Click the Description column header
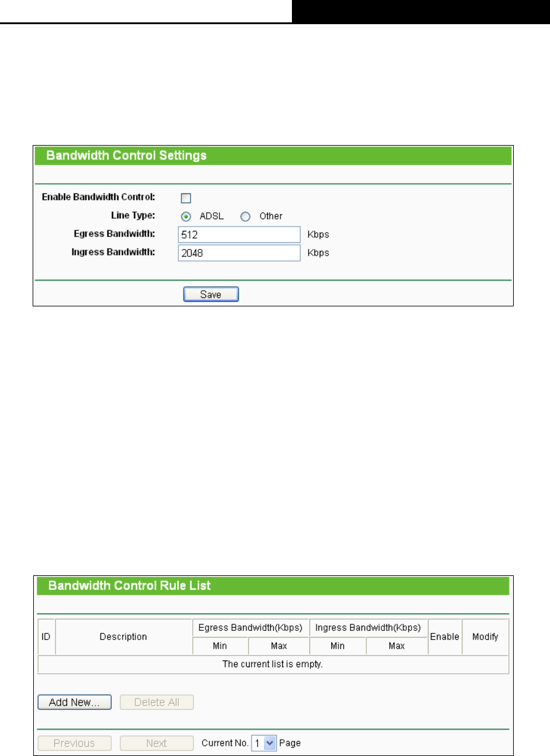This screenshot has height=756, width=550. coord(123,636)
